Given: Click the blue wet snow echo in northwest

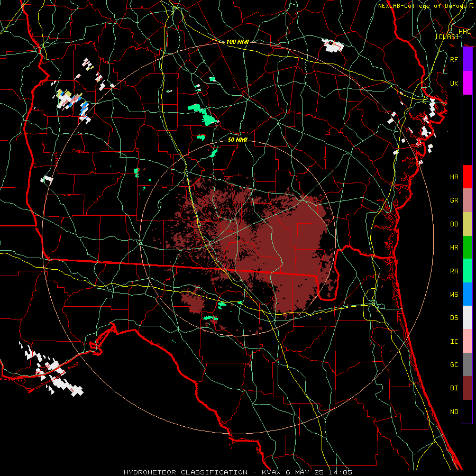Looking at the screenshot, I should point(84,108).
